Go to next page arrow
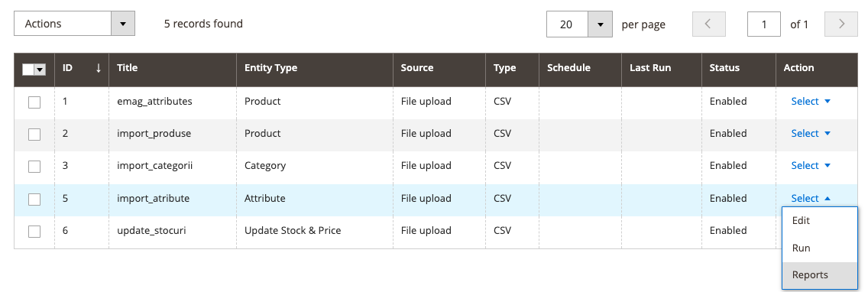868x292 pixels. click(840, 24)
